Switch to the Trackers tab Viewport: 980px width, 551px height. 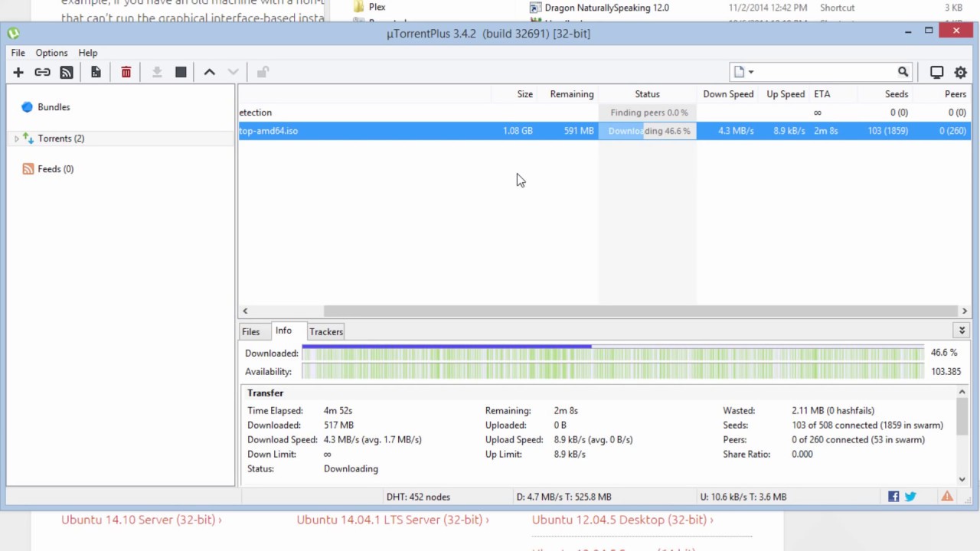pyautogui.click(x=326, y=331)
